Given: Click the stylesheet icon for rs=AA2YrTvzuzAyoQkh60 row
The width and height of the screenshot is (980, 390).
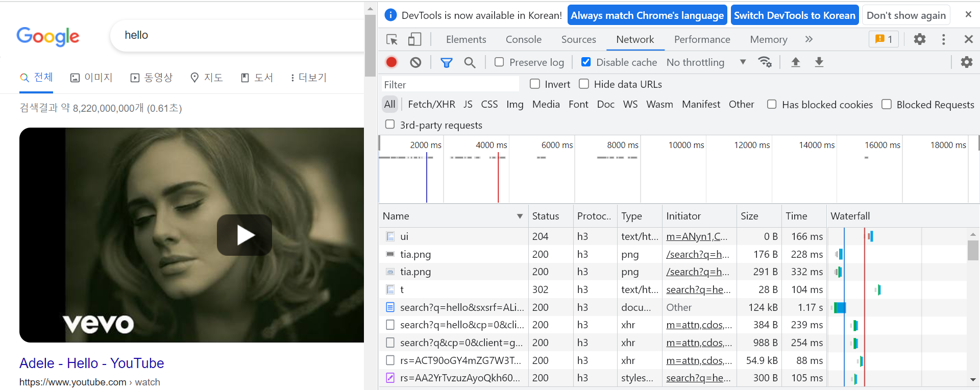Looking at the screenshot, I should (x=390, y=378).
